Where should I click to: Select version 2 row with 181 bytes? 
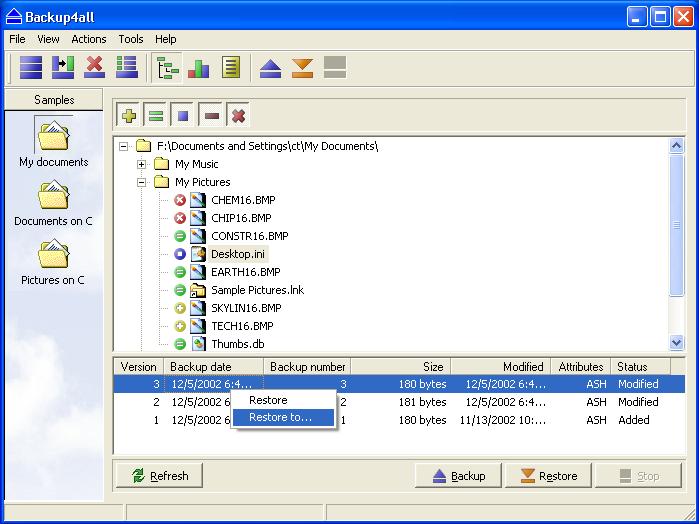click(x=399, y=402)
